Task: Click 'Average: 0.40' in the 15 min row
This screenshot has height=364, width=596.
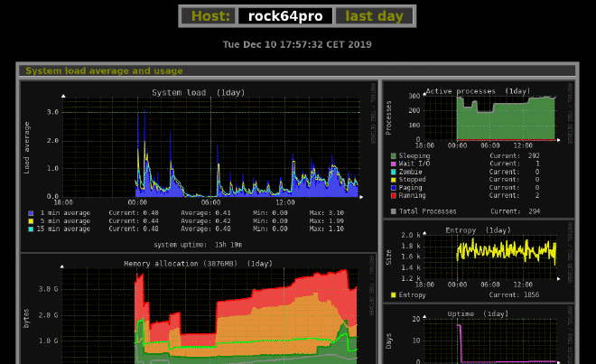Action: pyautogui.click(x=206, y=229)
